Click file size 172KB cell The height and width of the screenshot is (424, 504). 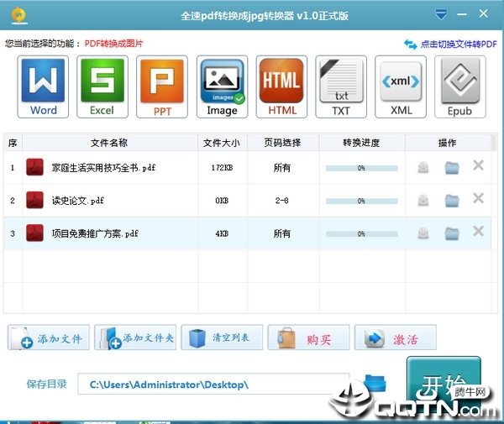[222, 168]
